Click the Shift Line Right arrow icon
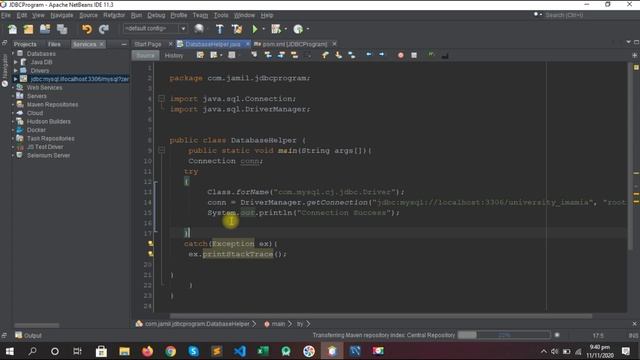 [x=382, y=54]
